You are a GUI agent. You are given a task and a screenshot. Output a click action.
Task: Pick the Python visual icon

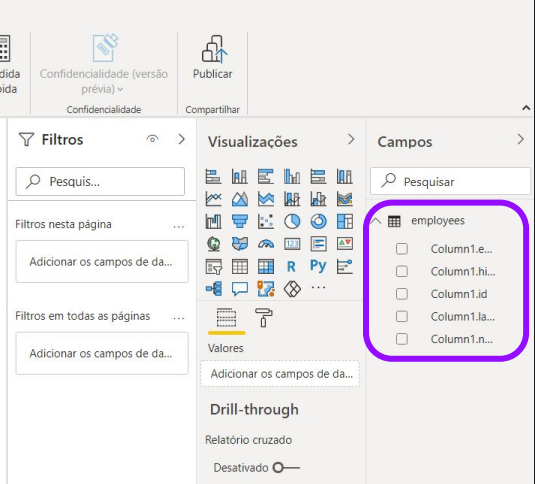click(318, 266)
